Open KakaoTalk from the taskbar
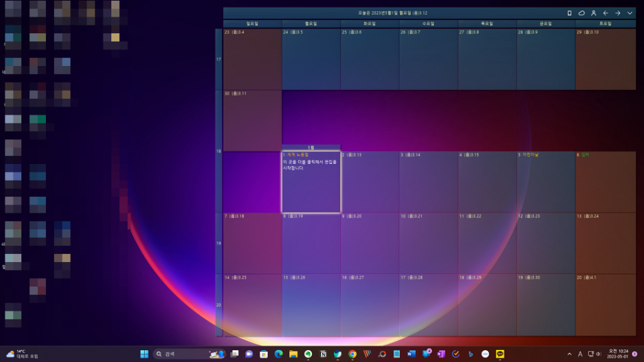The width and height of the screenshot is (644, 362). click(500, 354)
